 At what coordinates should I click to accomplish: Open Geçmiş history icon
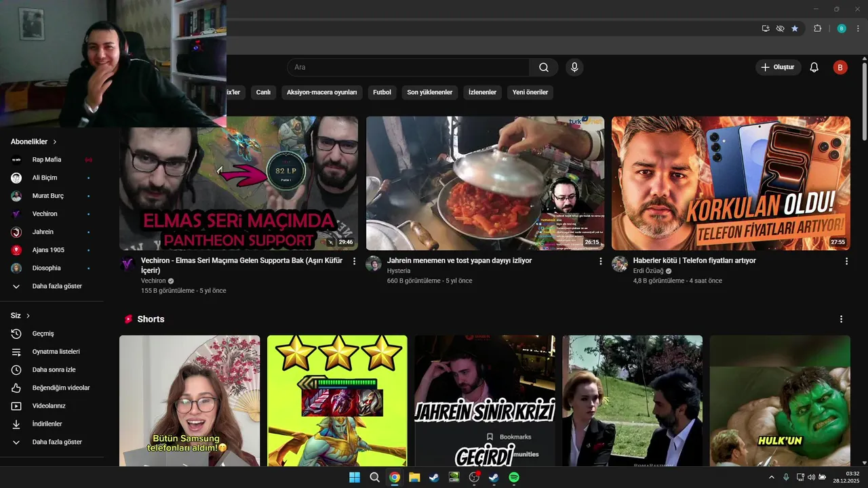tap(16, 333)
